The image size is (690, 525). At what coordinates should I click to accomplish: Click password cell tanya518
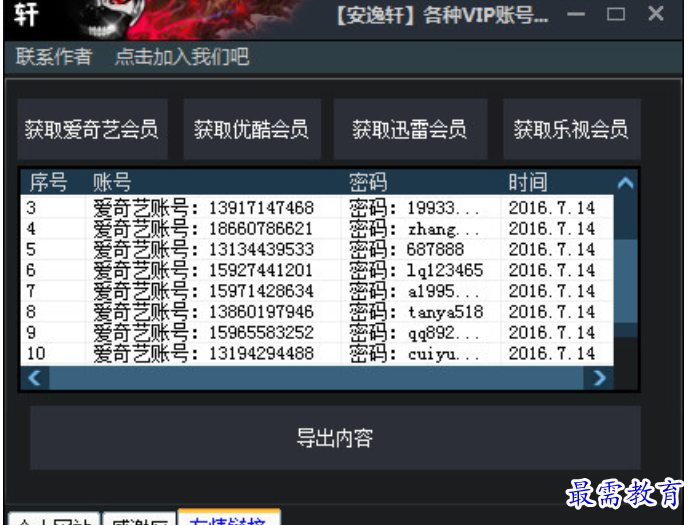tap(416, 312)
